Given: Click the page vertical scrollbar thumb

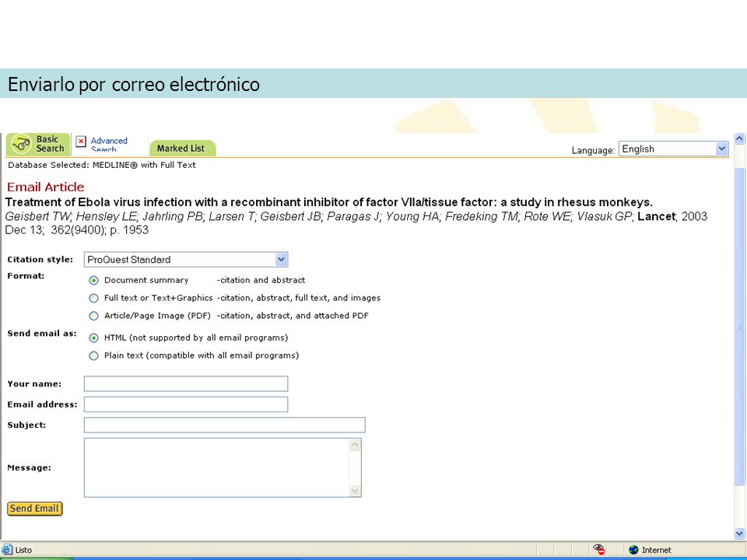Looking at the screenshot, I should pos(739,326).
